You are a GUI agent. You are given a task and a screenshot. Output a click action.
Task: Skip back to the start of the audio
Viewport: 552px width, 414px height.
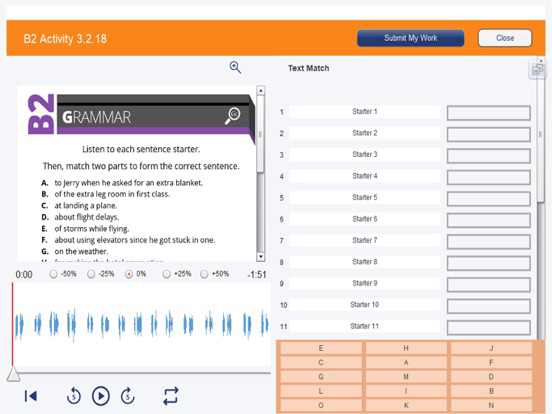(x=31, y=396)
